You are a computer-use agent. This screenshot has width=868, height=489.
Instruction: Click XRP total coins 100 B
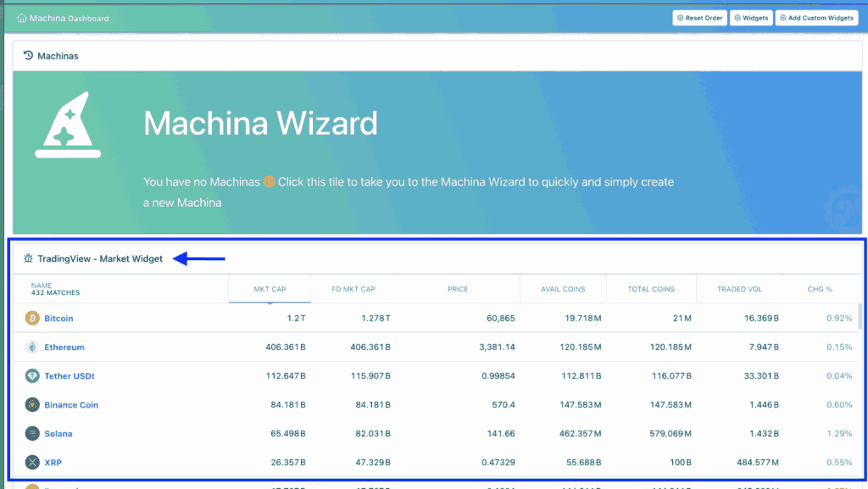pyautogui.click(x=681, y=462)
